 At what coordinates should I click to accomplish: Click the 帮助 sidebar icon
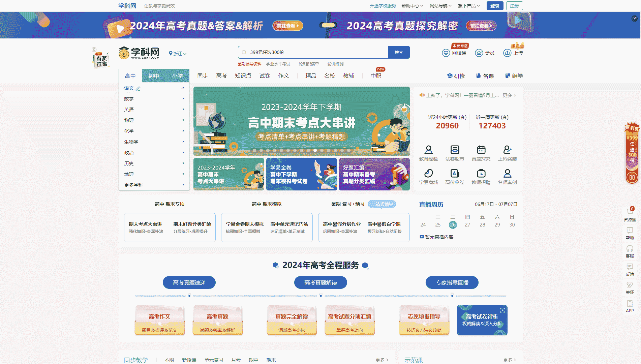pos(630,231)
